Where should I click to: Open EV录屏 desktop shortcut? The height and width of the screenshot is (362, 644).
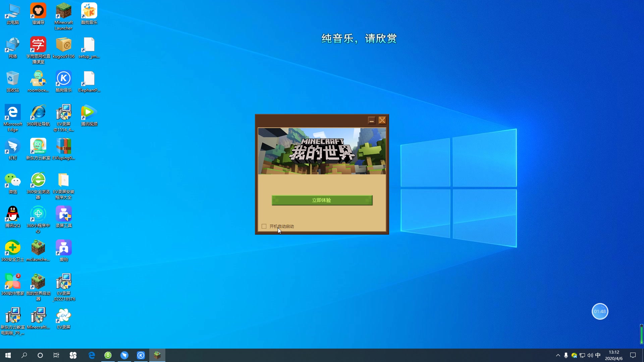pyautogui.click(x=64, y=319)
